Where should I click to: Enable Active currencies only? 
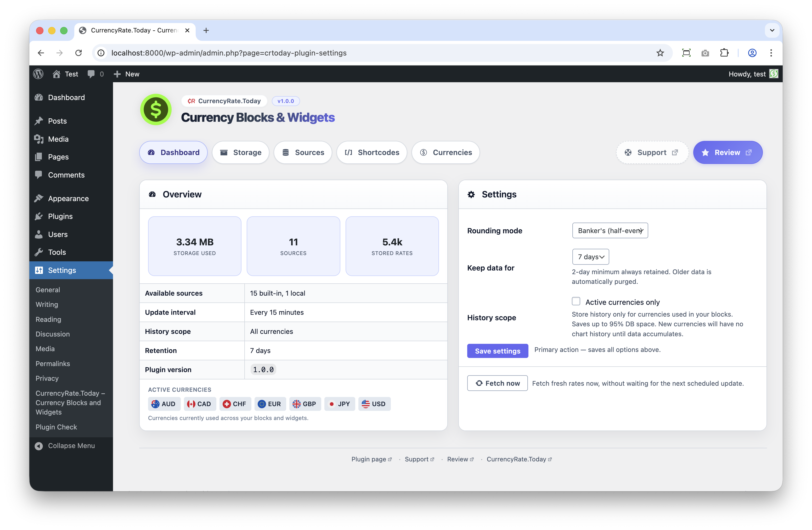click(x=576, y=301)
